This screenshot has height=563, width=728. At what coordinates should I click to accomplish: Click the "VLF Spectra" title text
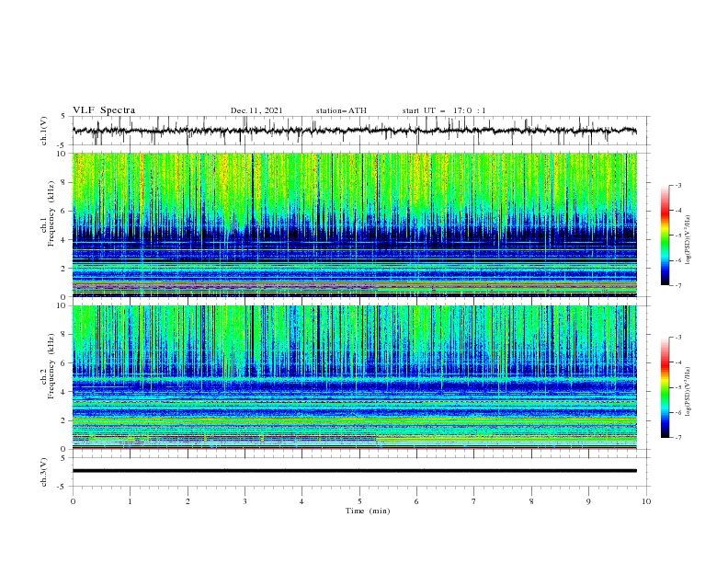tap(104, 110)
